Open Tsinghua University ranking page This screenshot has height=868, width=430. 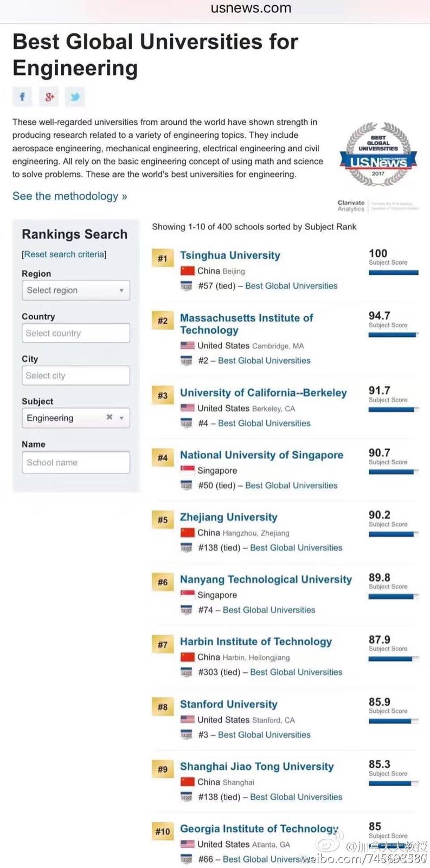tap(230, 256)
